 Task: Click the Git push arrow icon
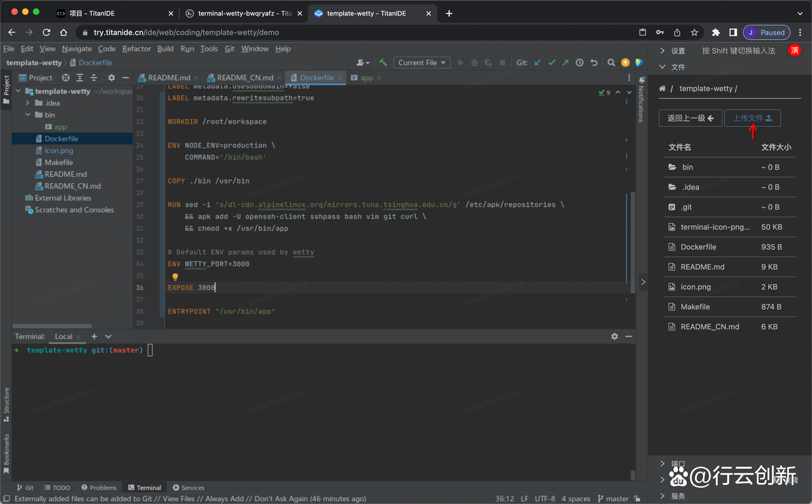point(566,63)
